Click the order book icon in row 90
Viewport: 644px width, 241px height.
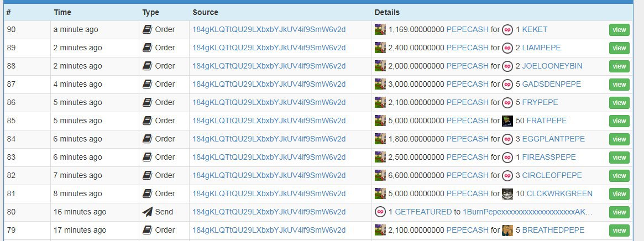[x=148, y=29]
